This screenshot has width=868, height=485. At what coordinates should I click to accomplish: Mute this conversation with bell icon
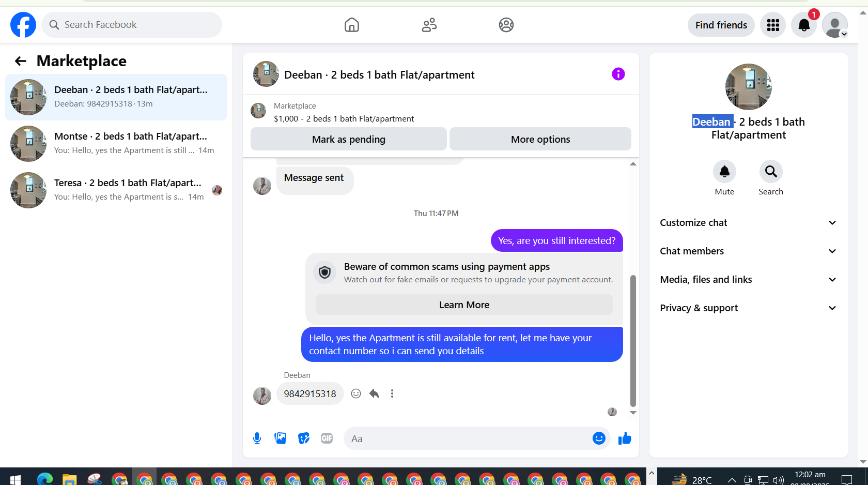(724, 172)
